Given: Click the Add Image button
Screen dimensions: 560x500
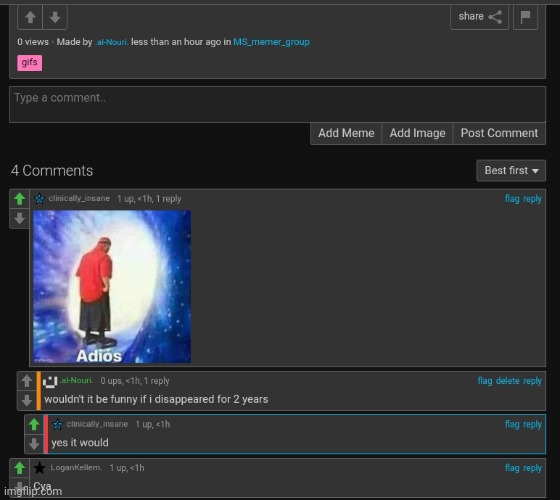Looking at the screenshot, I should pos(417,133).
